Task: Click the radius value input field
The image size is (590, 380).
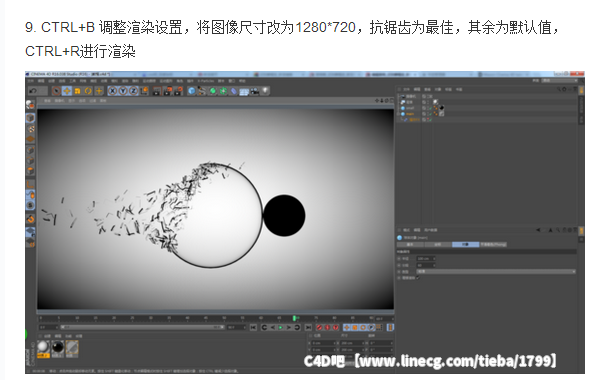Action: [x=426, y=259]
